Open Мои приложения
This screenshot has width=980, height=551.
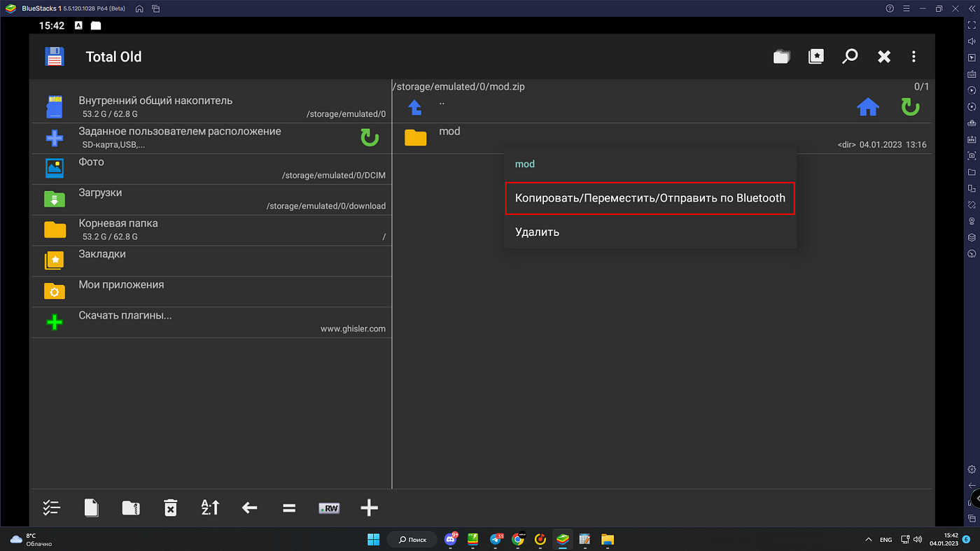tap(211, 291)
